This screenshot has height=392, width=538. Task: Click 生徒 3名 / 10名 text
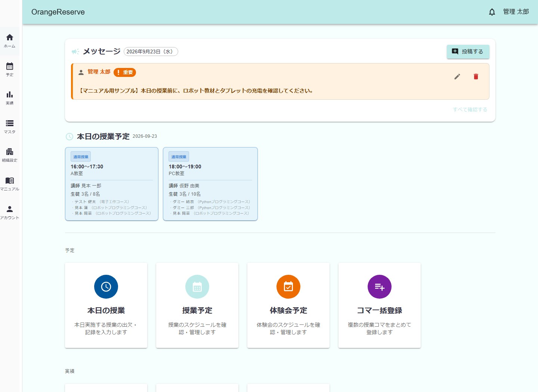tap(185, 194)
